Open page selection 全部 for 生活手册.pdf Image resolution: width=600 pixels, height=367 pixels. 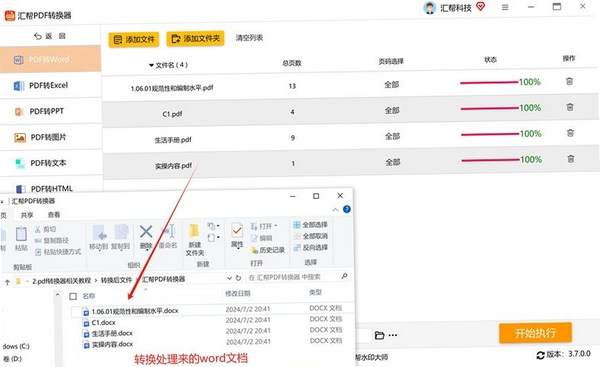click(392, 136)
